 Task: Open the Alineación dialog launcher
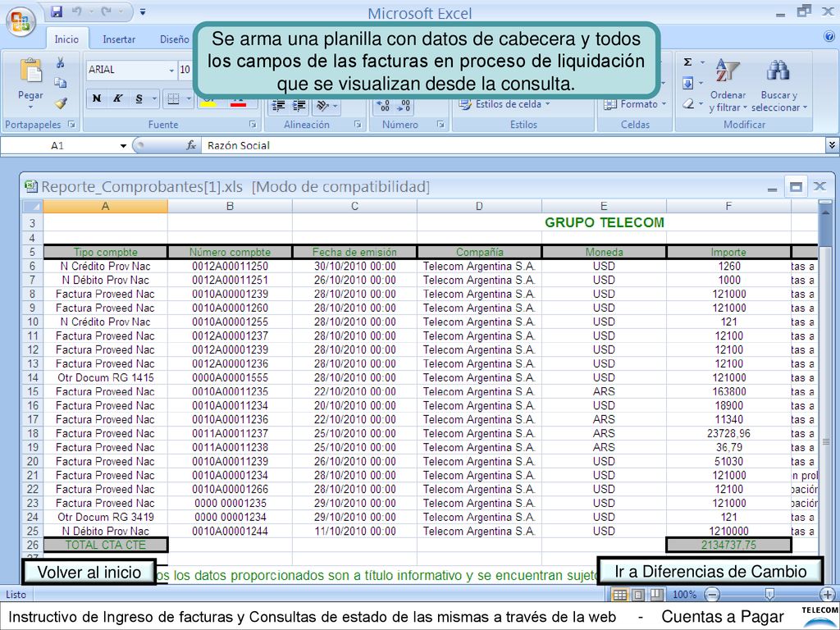click(x=358, y=125)
